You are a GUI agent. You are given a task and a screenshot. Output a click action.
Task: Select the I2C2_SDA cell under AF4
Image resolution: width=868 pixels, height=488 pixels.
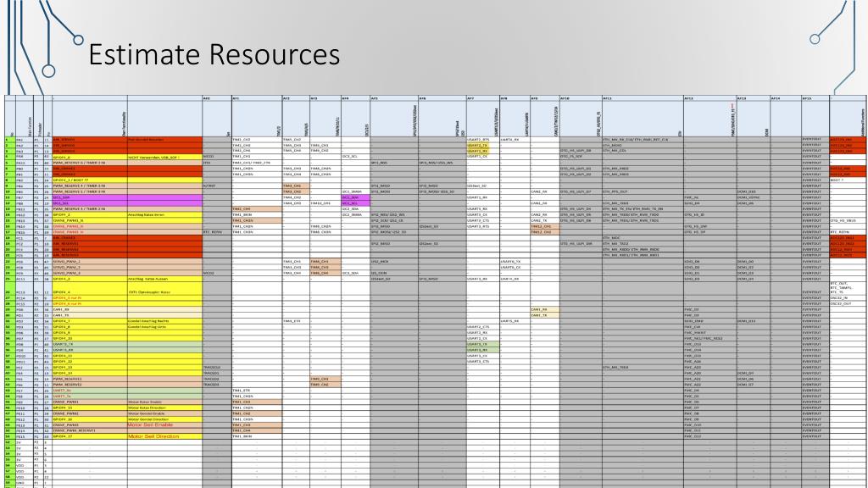pos(355,209)
